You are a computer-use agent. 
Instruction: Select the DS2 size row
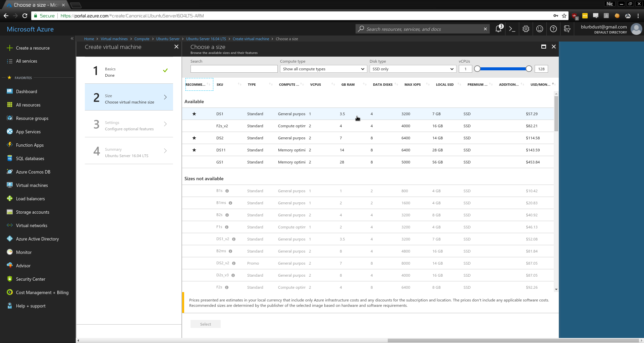click(368, 138)
